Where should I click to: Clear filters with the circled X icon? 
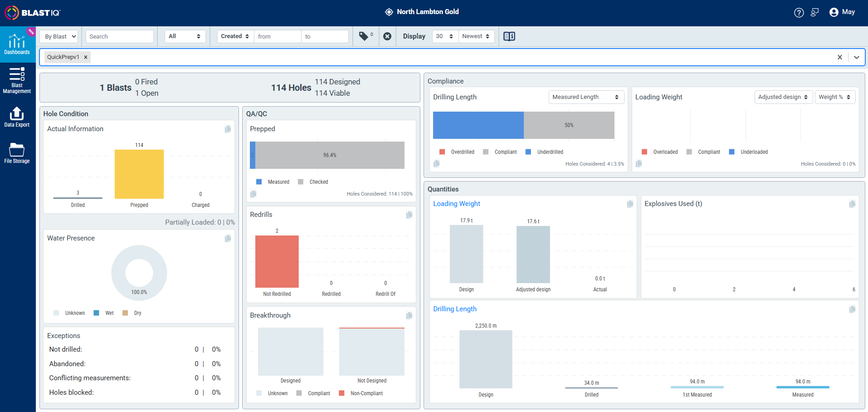tap(387, 36)
